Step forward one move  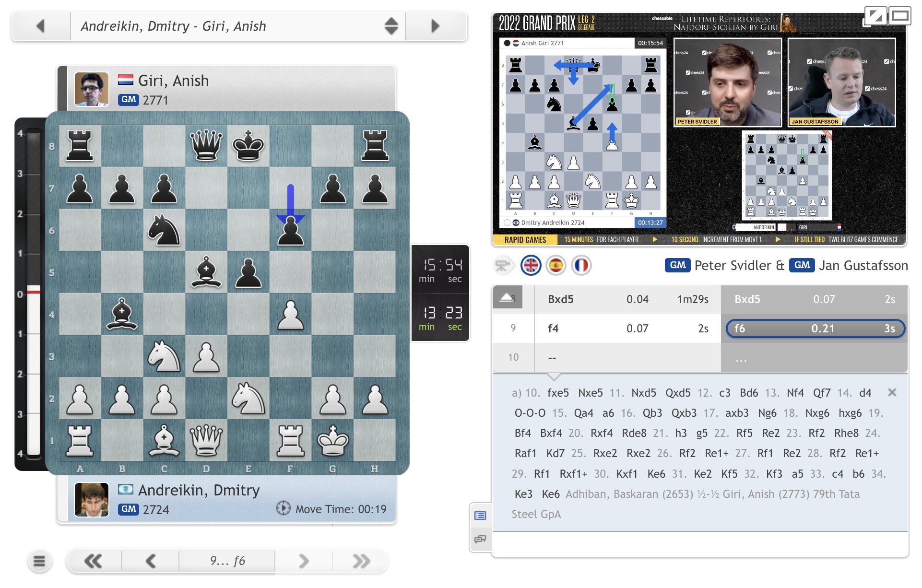pyautogui.click(x=303, y=561)
